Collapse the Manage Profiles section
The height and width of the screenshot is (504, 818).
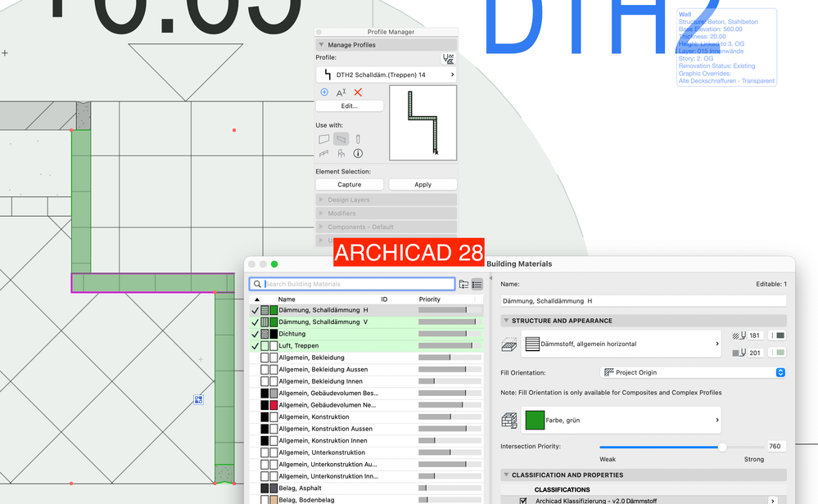tap(321, 45)
